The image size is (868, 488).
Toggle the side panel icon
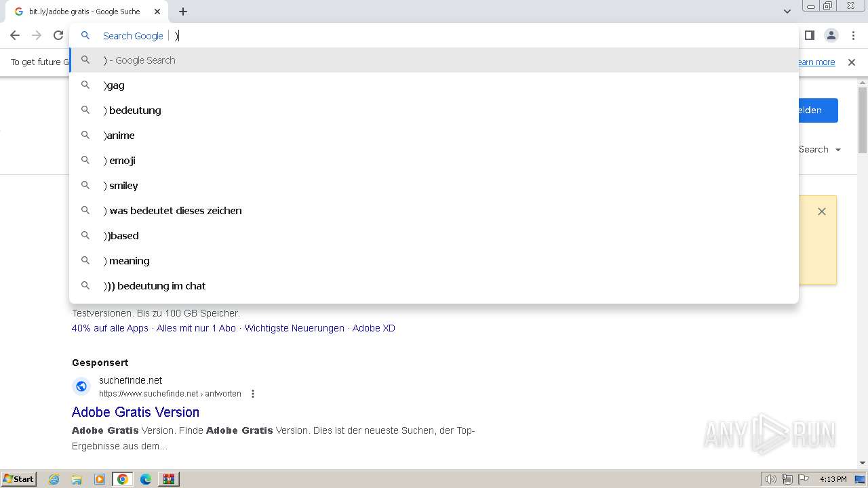tap(809, 35)
